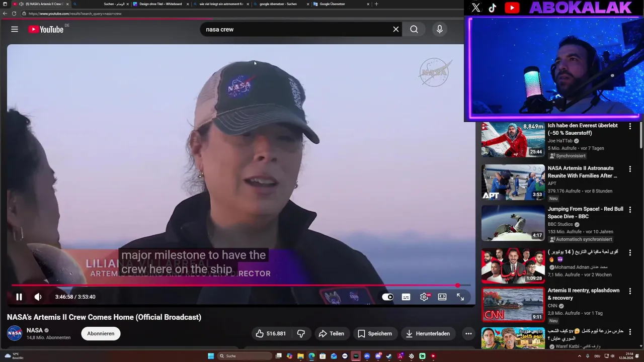The width and height of the screenshot is (644, 362).
Task: Switch to NASA's Artemis II Crew tab
Action: point(40,4)
